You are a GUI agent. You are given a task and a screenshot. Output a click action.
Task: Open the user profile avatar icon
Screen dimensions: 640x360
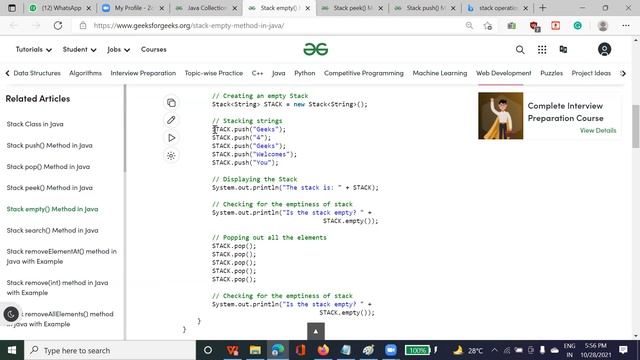tap(604, 50)
